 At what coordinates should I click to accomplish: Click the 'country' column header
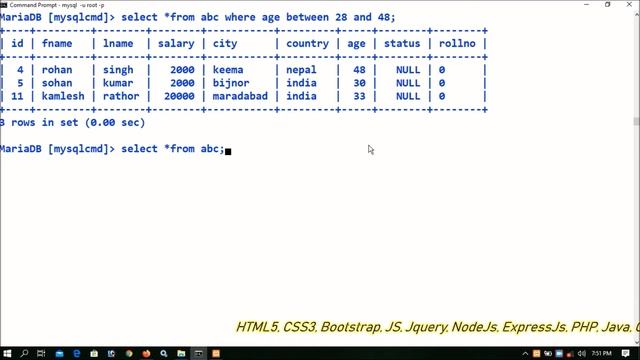[x=307, y=44]
